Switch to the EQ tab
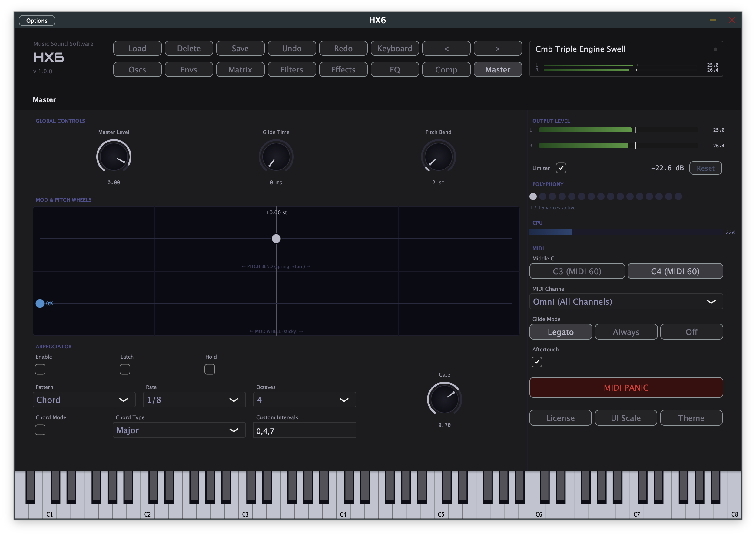This screenshot has height=536, width=756. click(x=395, y=70)
